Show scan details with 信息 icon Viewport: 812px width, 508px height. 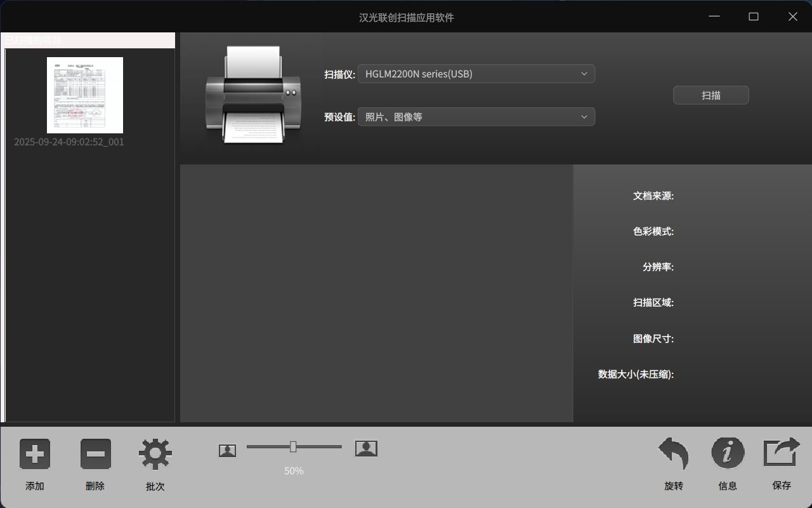728,453
